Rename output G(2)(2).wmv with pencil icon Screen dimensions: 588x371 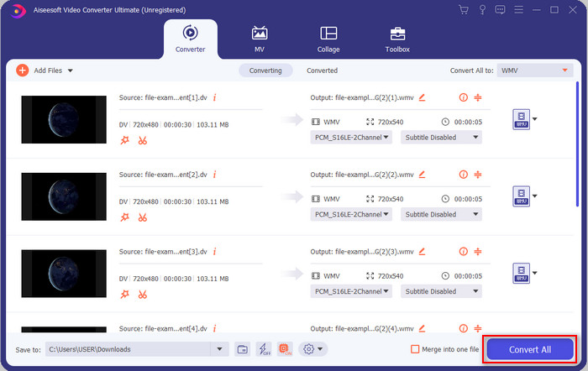(422, 175)
